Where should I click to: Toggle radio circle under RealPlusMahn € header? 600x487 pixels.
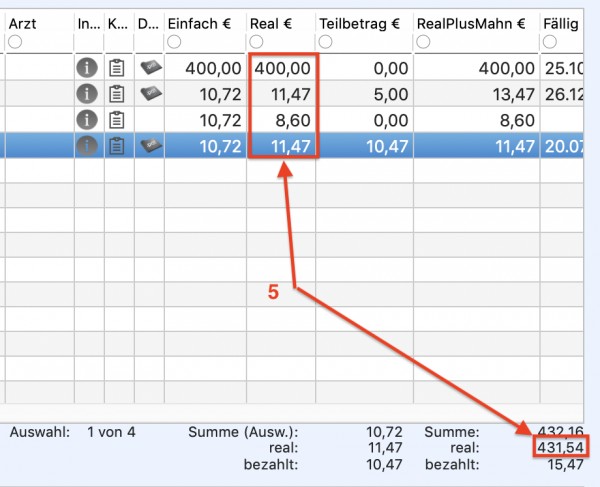coord(423,41)
